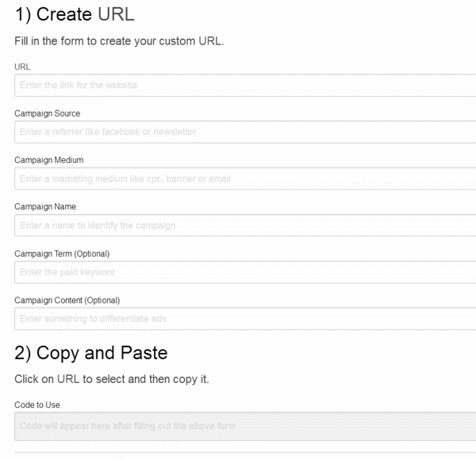Click the small 'URL' label above first field
This screenshot has width=476, height=460.
[x=21, y=67]
